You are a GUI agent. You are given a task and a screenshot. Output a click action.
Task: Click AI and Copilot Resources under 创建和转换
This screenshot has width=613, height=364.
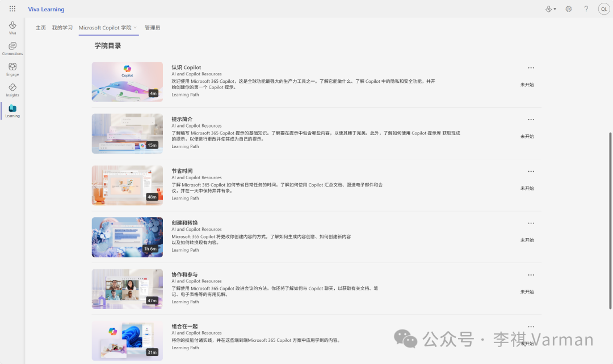(x=196, y=229)
